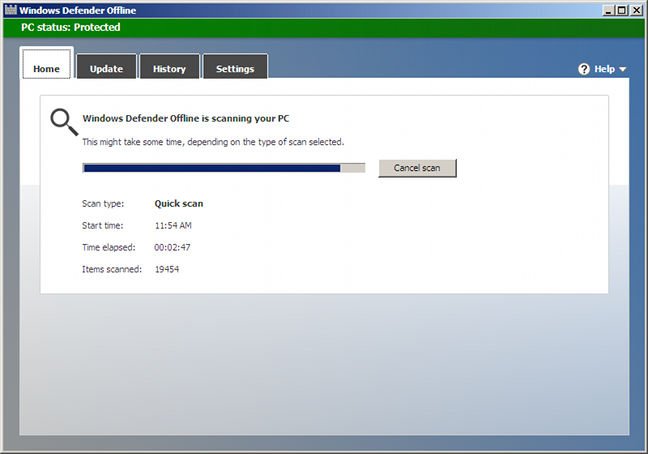The height and width of the screenshot is (454, 648).
Task: Click the 'Start time:' label
Action: click(102, 226)
